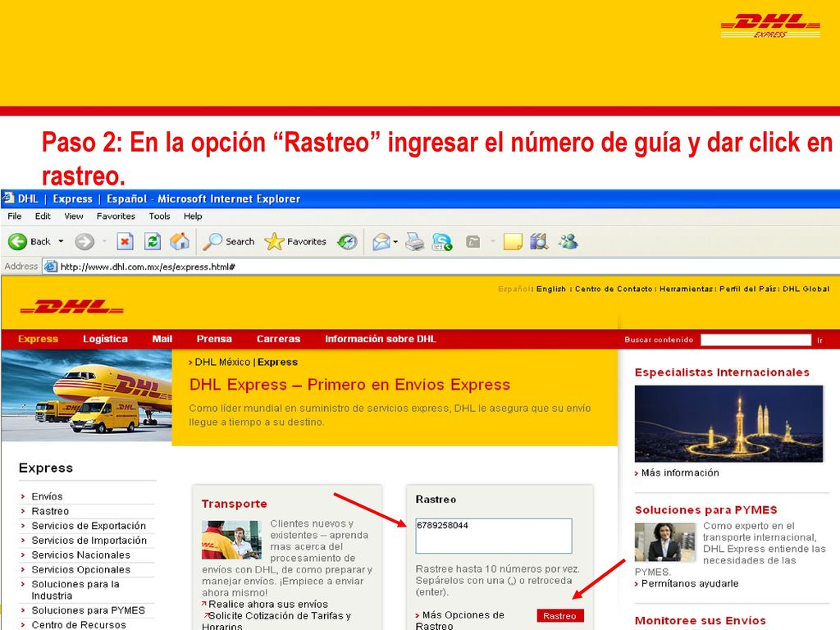
Task: Click the DHL logo on the webpage header
Action: [x=72, y=307]
